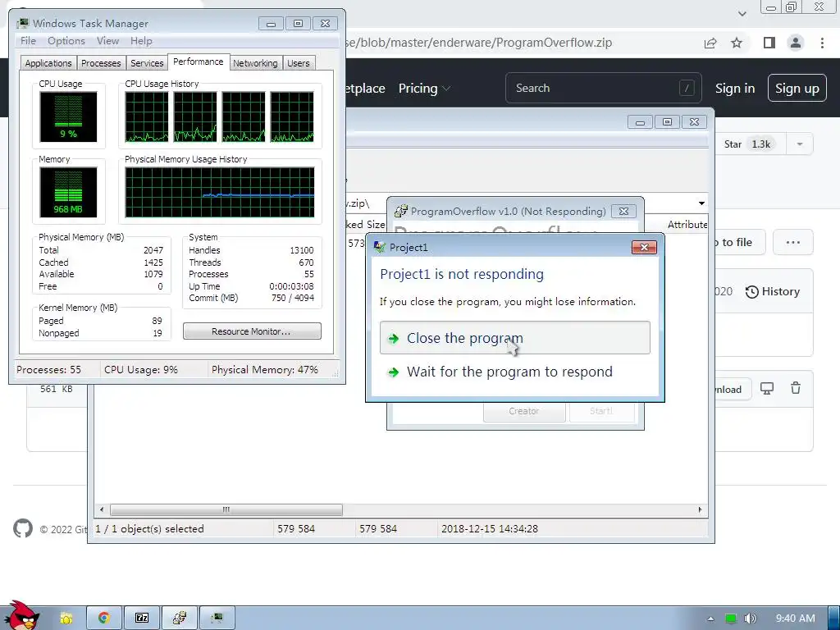Image resolution: width=840 pixels, height=630 pixels.
Task: Expand the browser tab search chevron
Action: click(x=742, y=13)
